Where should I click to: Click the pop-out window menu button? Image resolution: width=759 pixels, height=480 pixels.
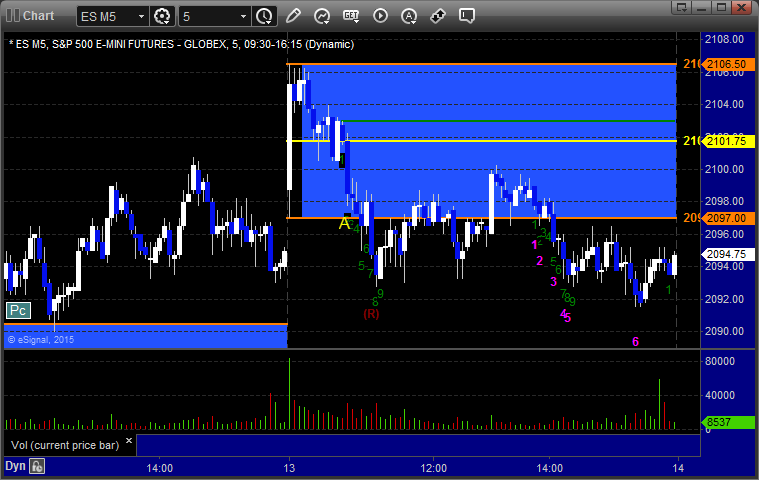[682, 7]
